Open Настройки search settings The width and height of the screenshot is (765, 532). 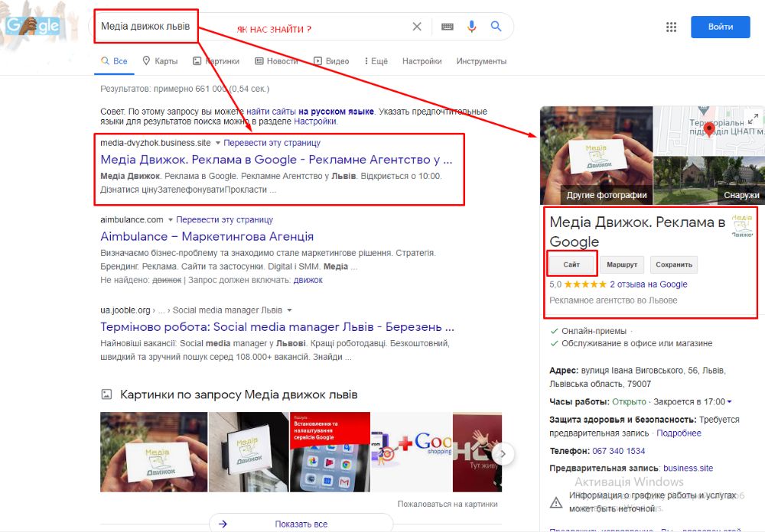click(x=422, y=61)
